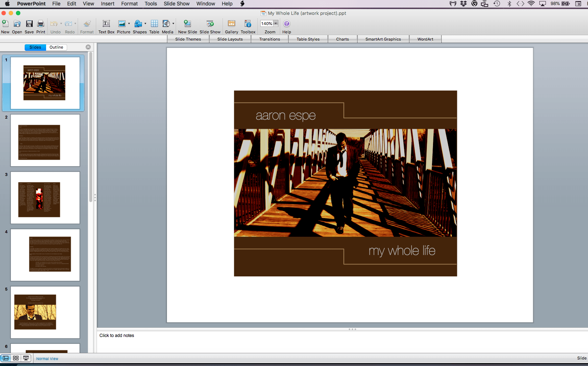Viewport: 588px width, 366px height.
Task: Click the New presentation icon
Action: [5, 24]
